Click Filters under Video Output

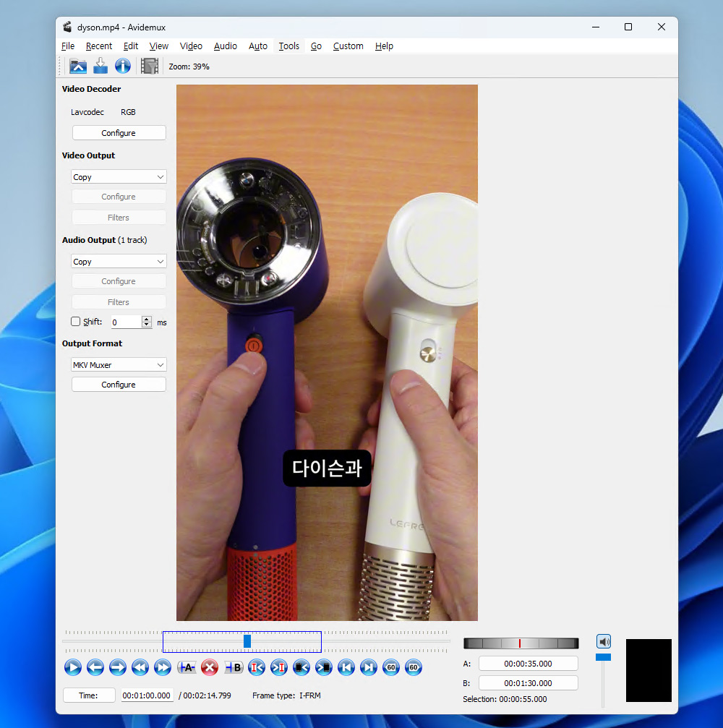pyautogui.click(x=119, y=218)
